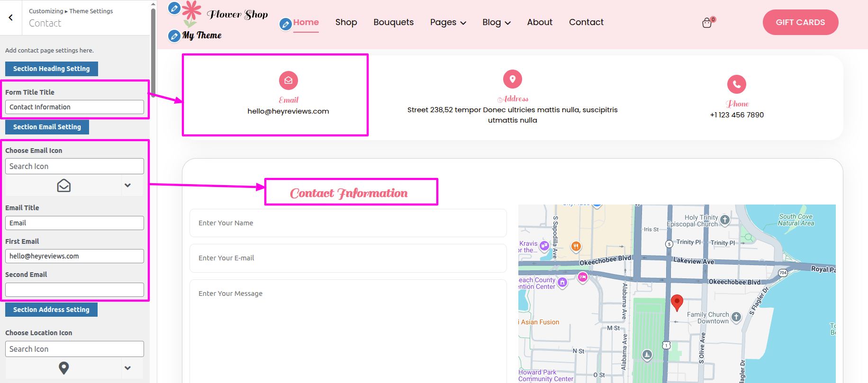This screenshot has width=868, height=383.
Task: Click the pencil edit icon beside logo
Action: [174, 8]
